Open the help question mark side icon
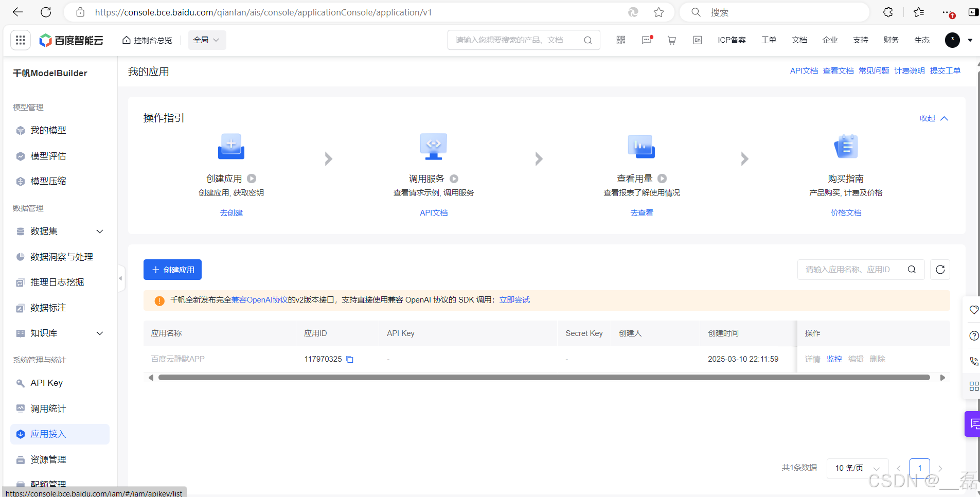 click(x=974, y=335)
